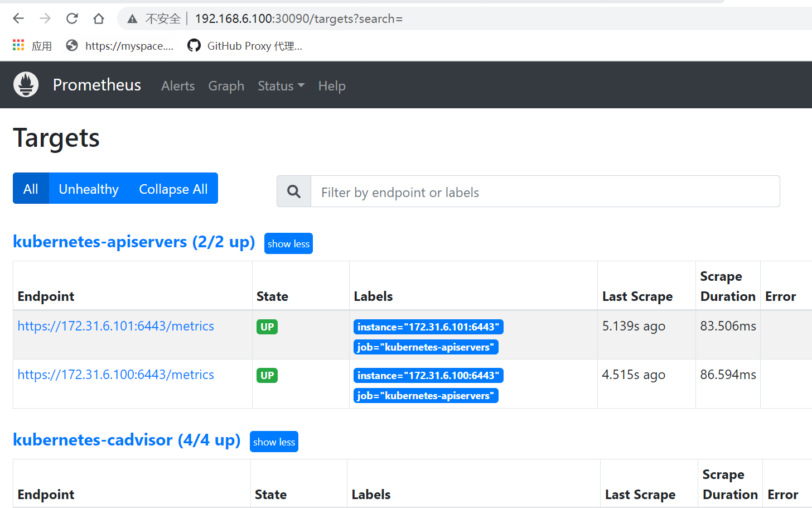Click the Targets page heading

point(56,138)
